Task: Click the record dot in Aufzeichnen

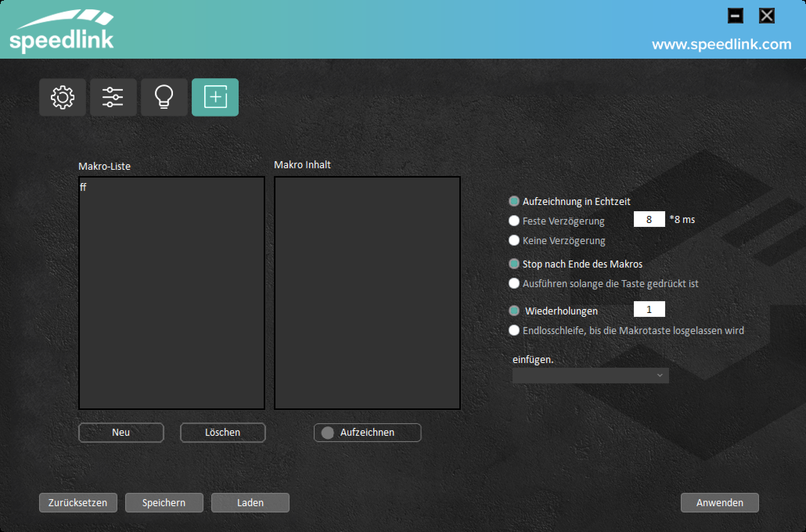Action: tap(327, 433)
